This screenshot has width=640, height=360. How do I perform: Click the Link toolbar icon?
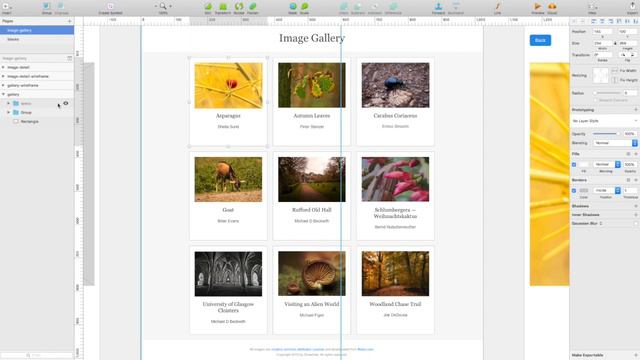point(497,7)
